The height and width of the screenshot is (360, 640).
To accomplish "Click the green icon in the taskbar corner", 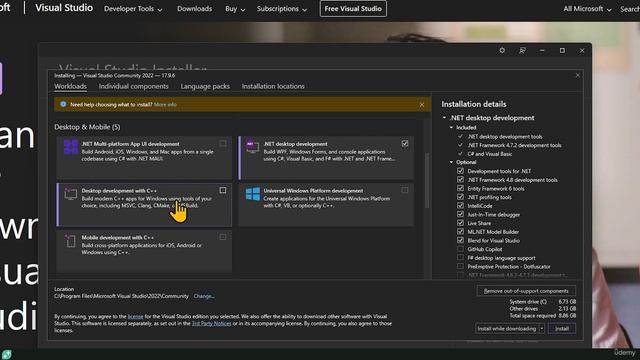I will point(6,354).
